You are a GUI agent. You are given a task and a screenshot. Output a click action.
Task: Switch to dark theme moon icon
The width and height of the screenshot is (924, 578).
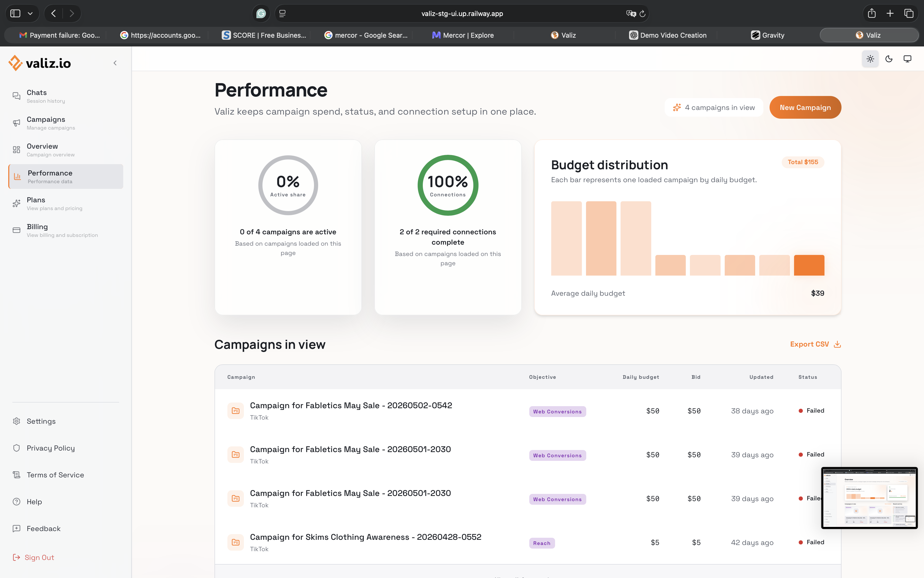[x=889, y=59]
